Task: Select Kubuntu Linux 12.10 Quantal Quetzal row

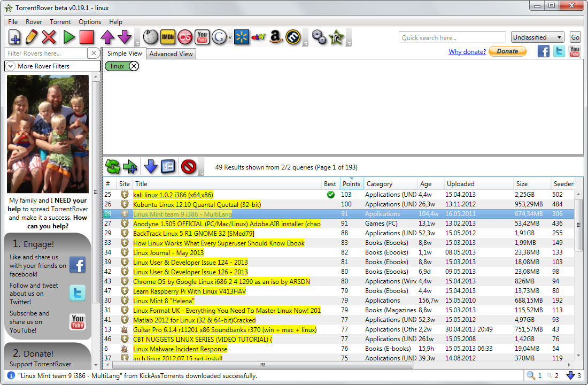Action: click(x=338, y=204)
